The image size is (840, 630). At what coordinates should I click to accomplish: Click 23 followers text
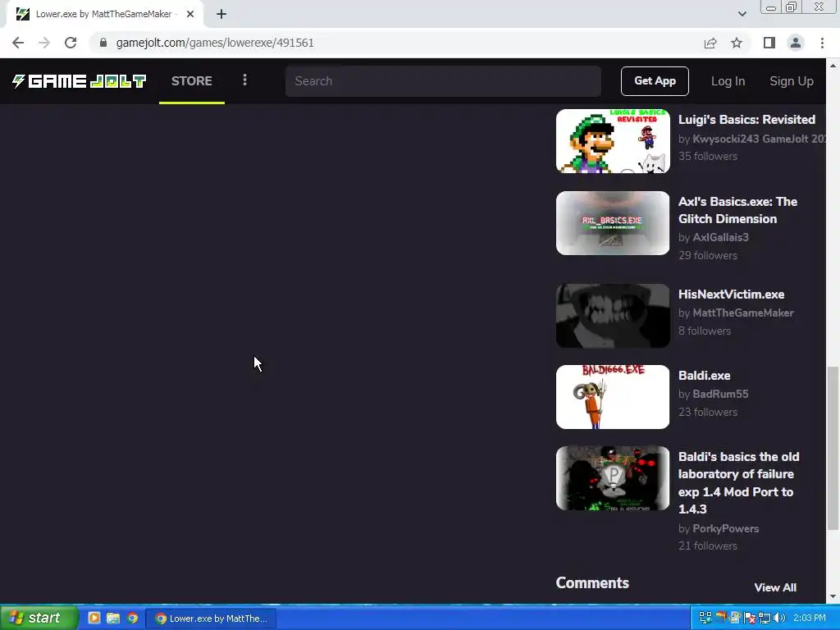tap(708, 413)
